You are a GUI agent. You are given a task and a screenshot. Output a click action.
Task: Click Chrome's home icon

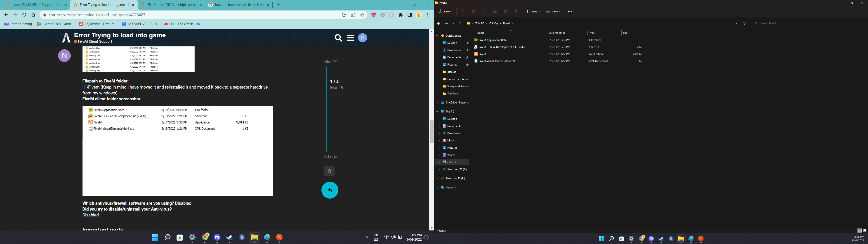click(33, 15)
